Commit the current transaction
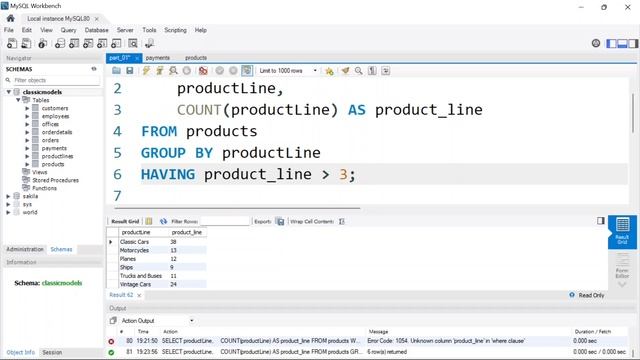This screenshot has width=640, height=360. 220,71
